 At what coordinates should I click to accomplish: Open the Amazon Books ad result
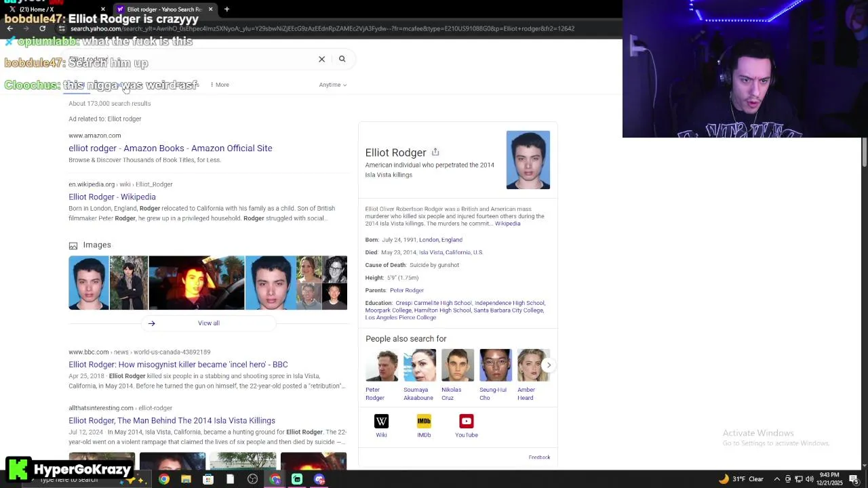point(170,148)
